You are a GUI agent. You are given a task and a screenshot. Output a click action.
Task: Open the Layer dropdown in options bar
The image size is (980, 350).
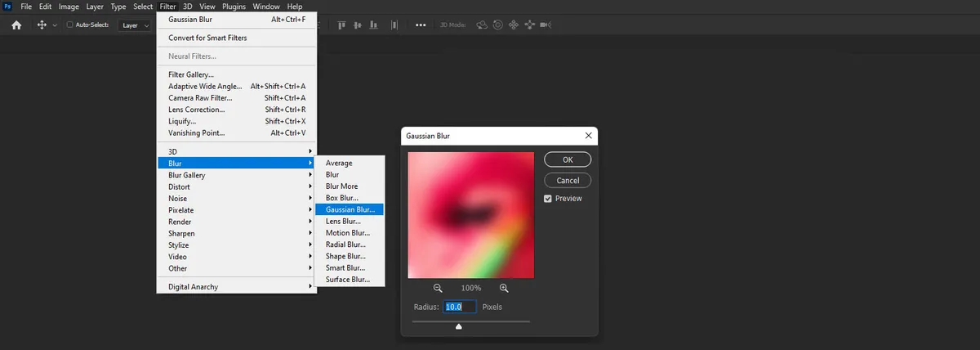[x=136, y=25]
